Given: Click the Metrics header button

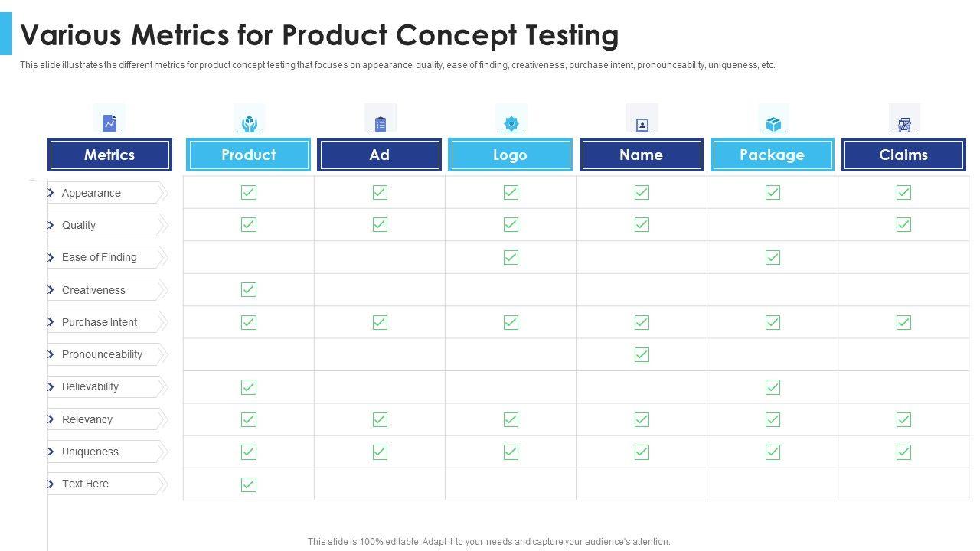Looking at the screenshot, I should coord(109,155).
